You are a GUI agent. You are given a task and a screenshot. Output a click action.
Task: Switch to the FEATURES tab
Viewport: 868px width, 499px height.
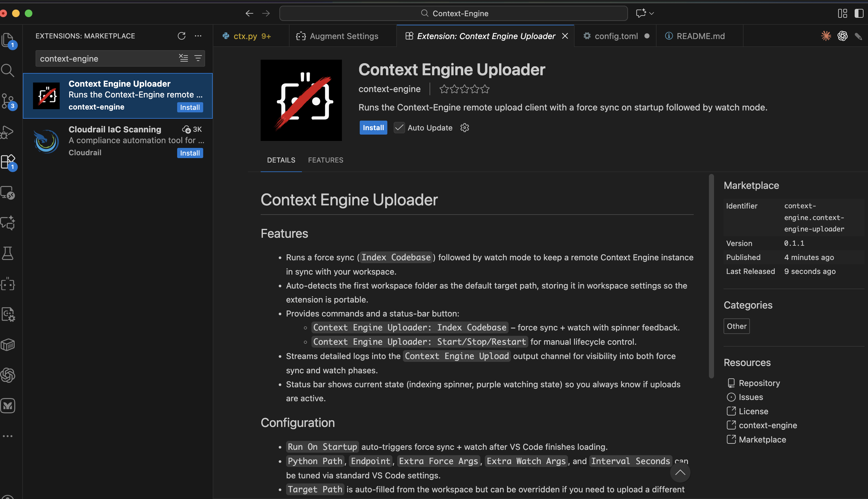[x=325, y=160]
